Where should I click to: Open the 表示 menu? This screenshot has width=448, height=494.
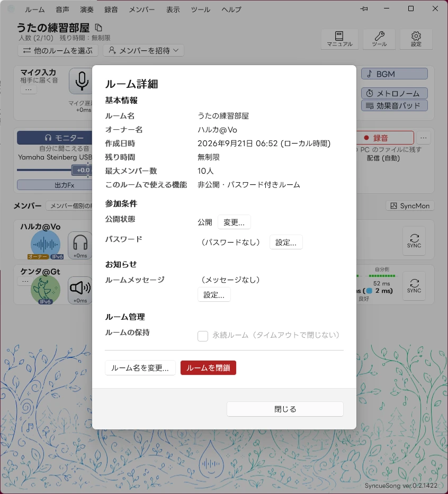click(173, 10)
